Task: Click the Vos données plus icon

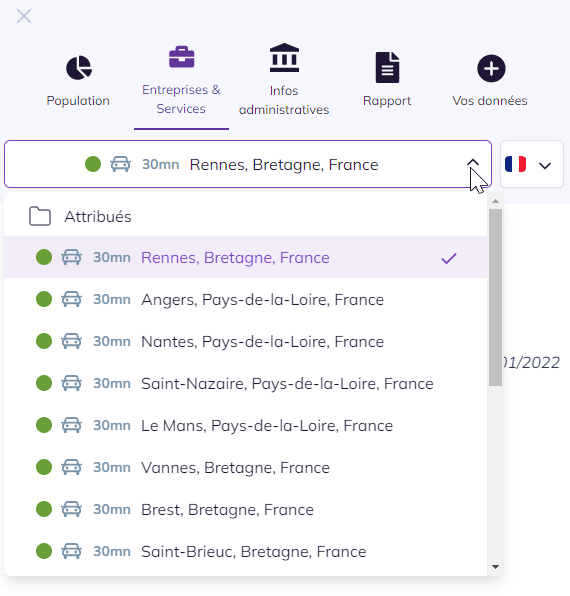Action: (491, 68)
